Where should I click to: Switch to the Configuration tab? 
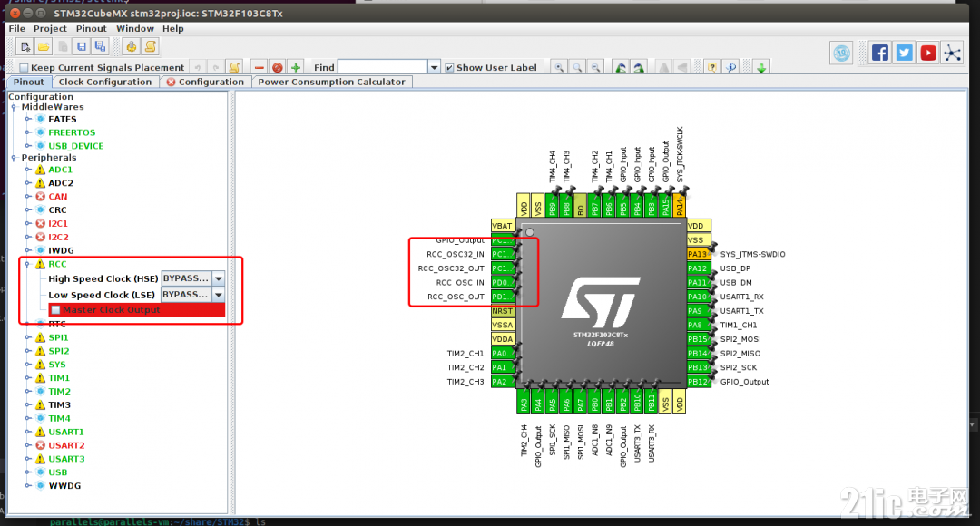206,82
